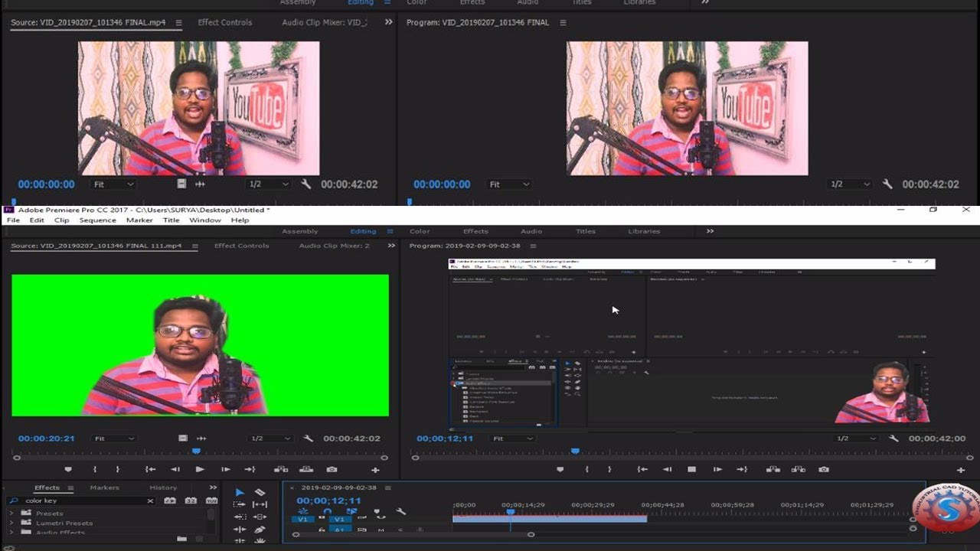
Task: Step back one frame in Program monitor
Action: (667, 469)
